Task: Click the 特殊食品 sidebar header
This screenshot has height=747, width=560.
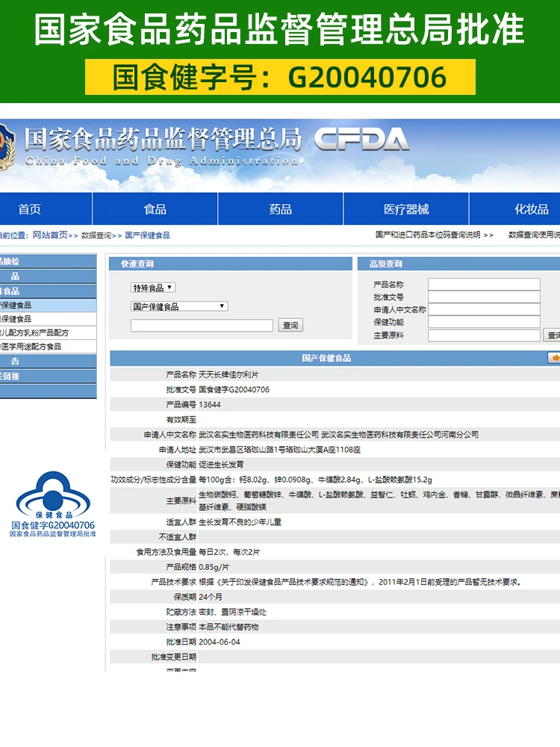Action: click(48, 291)
